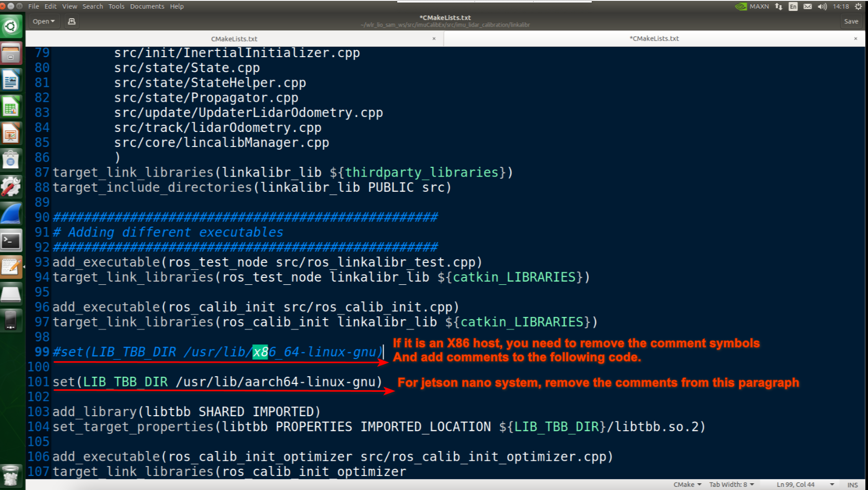Toggle the INS insert mode indicator
Image resolution: width=868 pixels, height=490 pixels.
coord(852,484)
